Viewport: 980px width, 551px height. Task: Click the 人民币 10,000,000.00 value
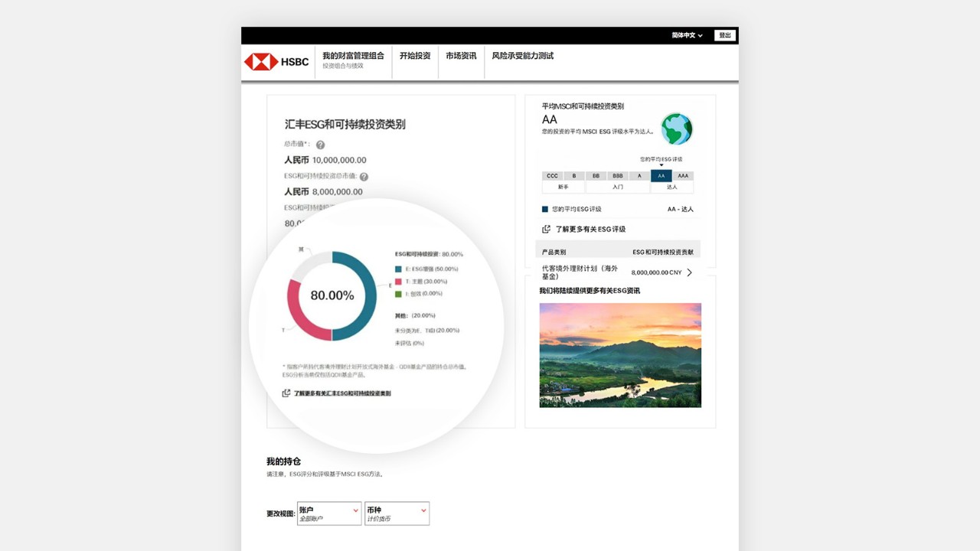pyautogui.click(x=325, y=161)
